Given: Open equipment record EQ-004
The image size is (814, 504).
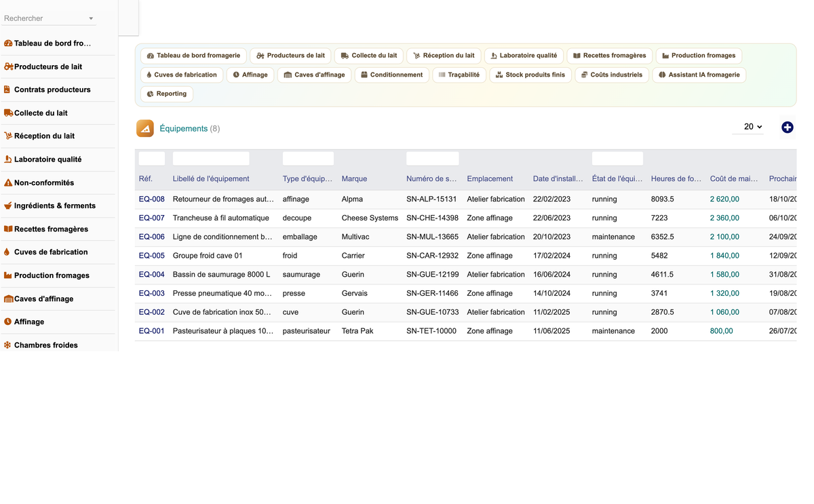Looking at the screenshot, I should [x=152, y=275].
